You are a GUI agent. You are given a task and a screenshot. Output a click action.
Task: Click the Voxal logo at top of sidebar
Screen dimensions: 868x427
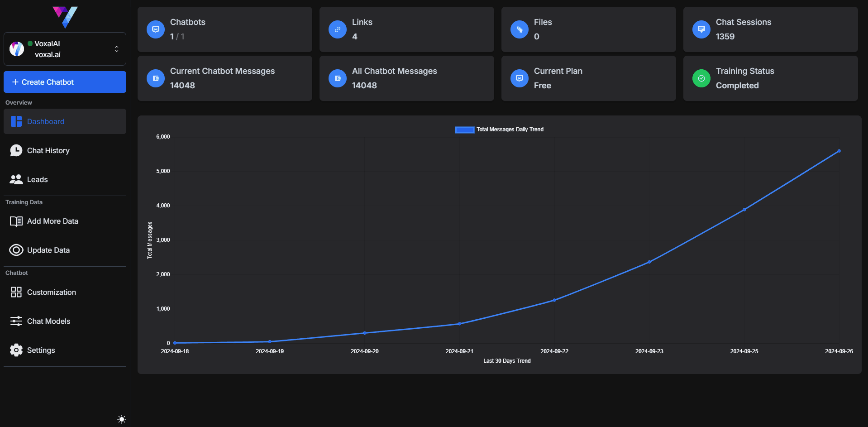(65, 17)
